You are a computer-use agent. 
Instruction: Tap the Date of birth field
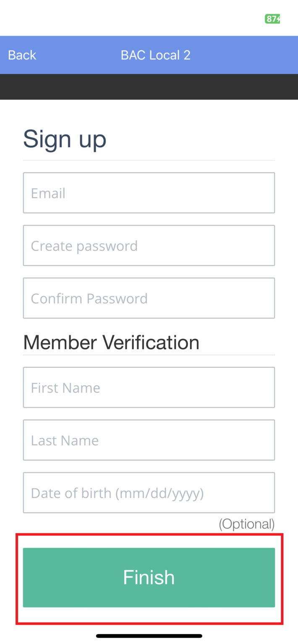(149, 493)
